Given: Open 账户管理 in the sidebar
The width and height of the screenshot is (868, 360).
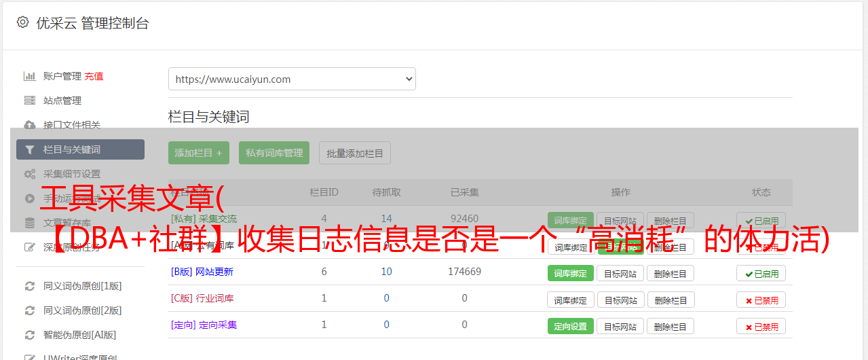Looking at the screenshot, I should click(62, 76).
